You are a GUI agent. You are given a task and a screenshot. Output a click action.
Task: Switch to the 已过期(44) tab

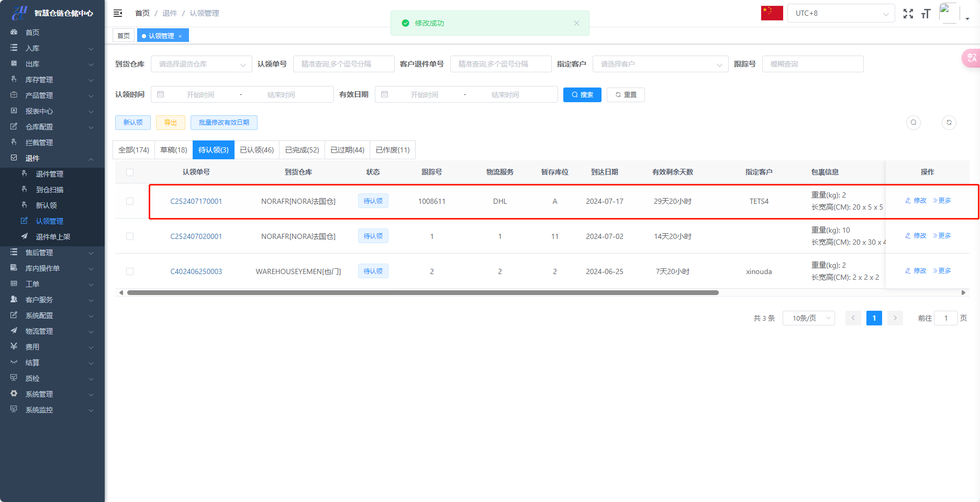click(347, 150)
